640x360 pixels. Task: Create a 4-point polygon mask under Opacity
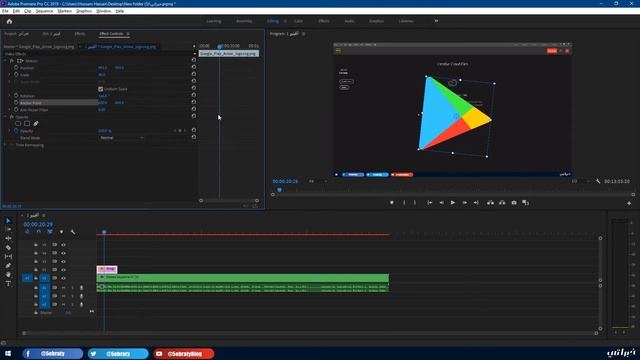tap(27, 123)
